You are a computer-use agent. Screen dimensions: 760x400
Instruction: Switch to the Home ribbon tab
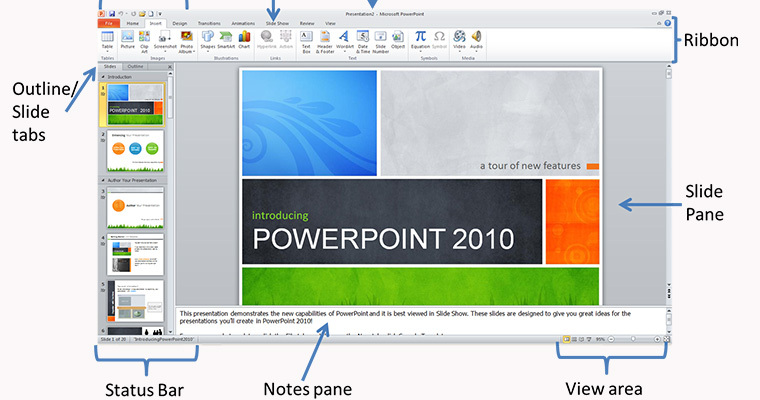132,23
